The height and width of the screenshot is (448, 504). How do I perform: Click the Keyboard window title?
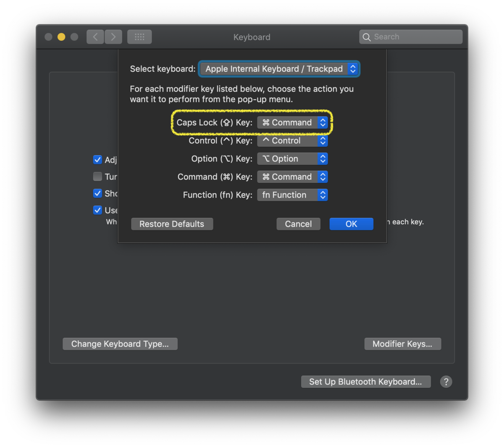252,37
